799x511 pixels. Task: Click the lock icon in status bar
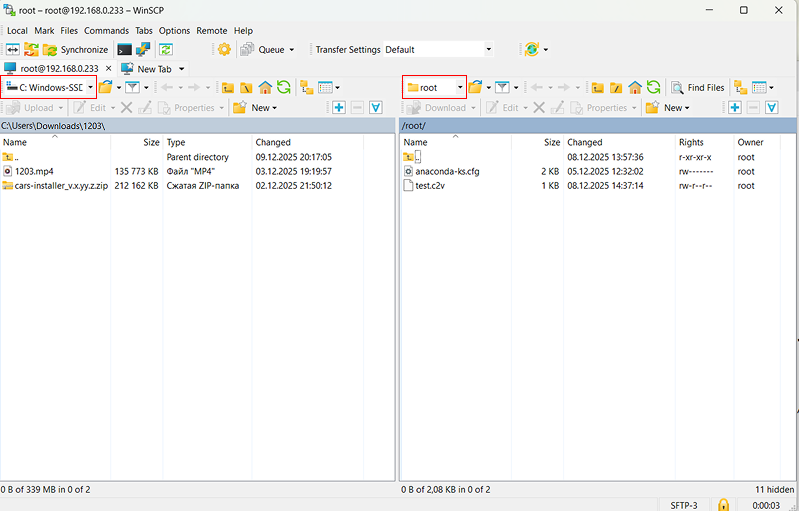click(723, 504)
